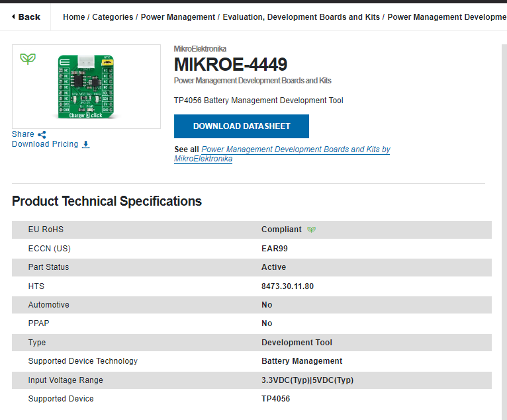Click the PPAP row label
The image size is (507, 420).
pyautogui.click(x=39, y=323)
